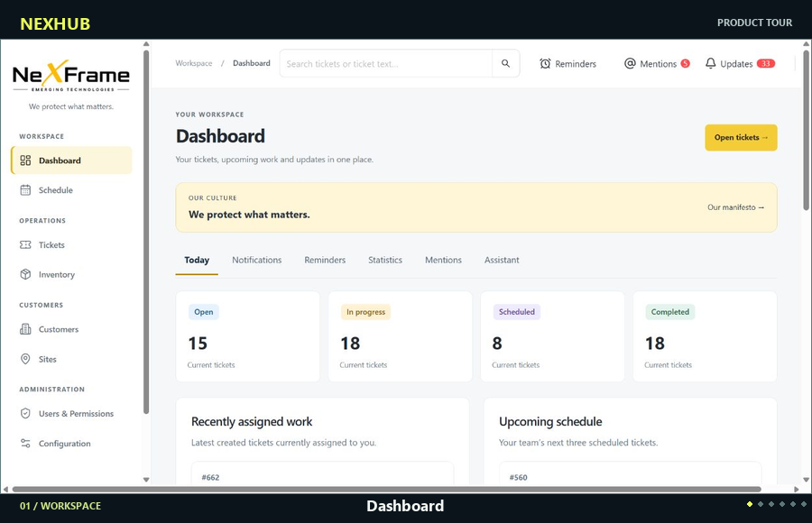Open Inventory from the sidebar

pos(71,274)
